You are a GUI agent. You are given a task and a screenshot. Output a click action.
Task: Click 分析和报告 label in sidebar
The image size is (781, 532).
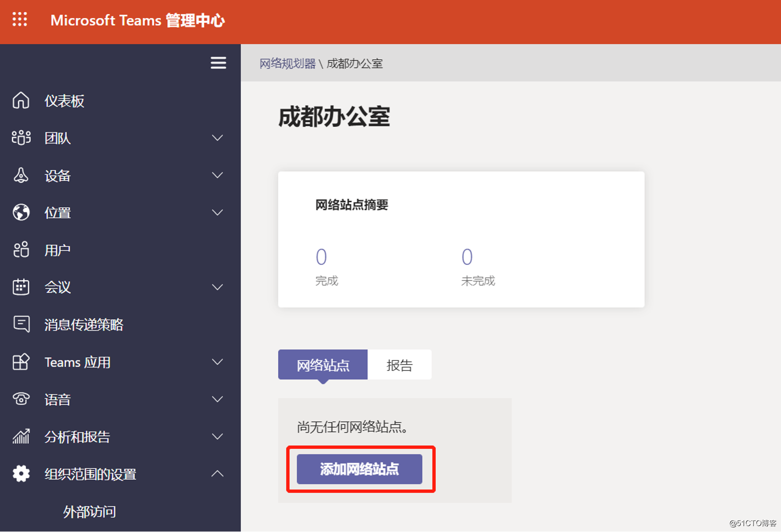(78, 437)
